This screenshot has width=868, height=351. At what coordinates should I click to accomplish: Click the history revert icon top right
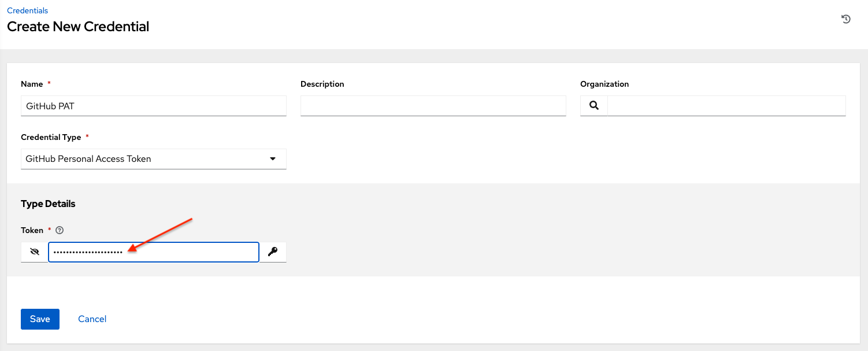click(845, 19)
